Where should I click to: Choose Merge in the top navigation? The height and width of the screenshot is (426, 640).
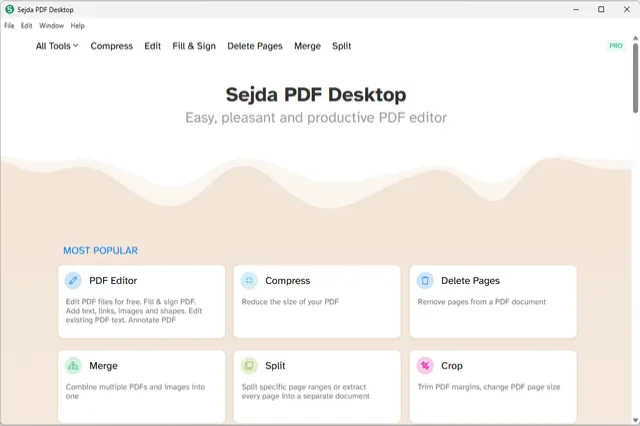click(x=307, y=46)
